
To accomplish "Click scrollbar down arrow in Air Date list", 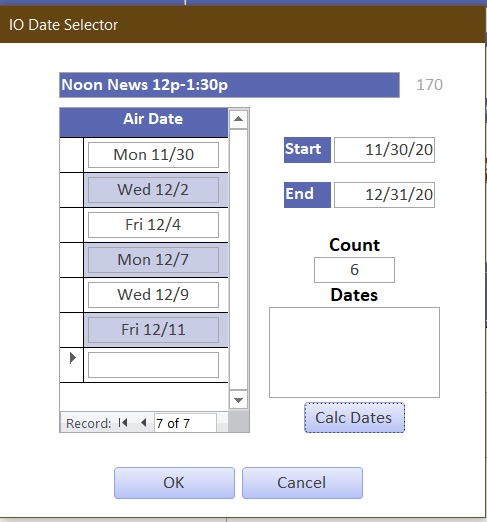I will pyautogui.click(x=238, y=400).
